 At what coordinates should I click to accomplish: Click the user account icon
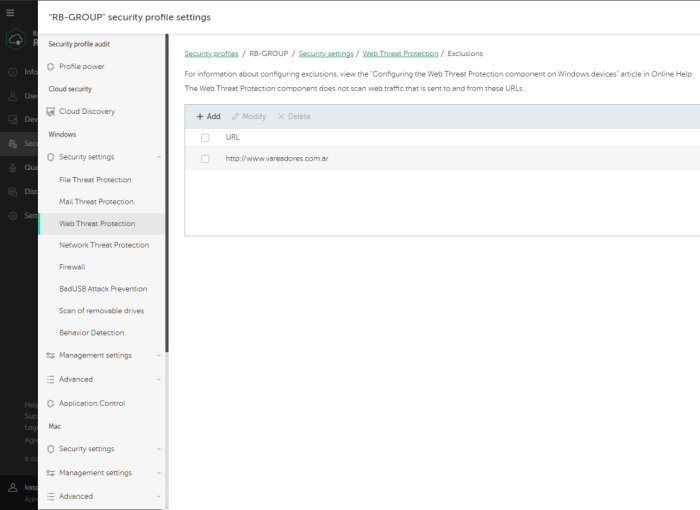tap(12, 487)
